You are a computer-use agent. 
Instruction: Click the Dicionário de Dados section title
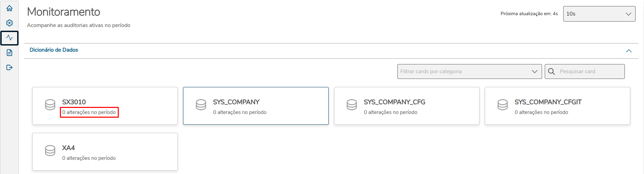(54, 50)
